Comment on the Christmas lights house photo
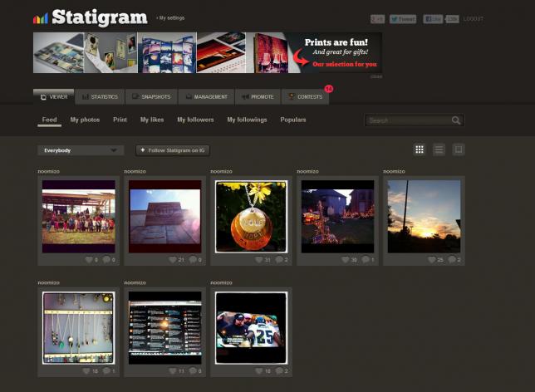Viewport: 535px width, 392px height. pyautogui.click(x=366, y=260)
